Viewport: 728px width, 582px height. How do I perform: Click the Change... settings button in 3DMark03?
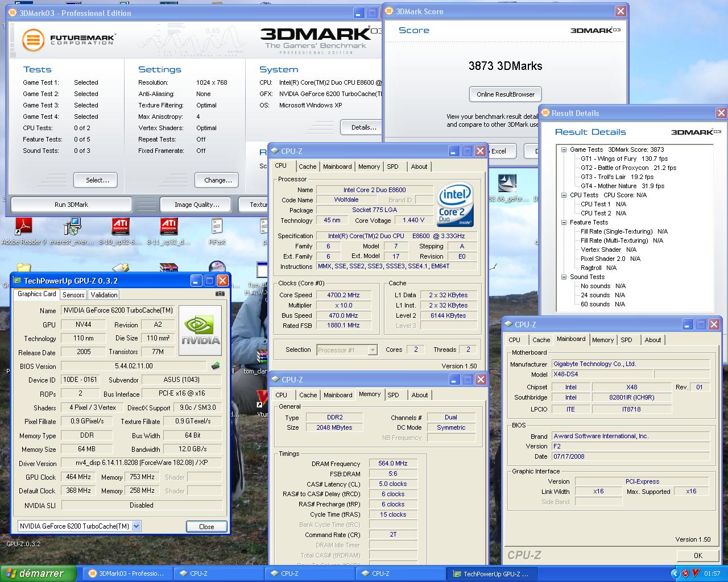(218, 180)
